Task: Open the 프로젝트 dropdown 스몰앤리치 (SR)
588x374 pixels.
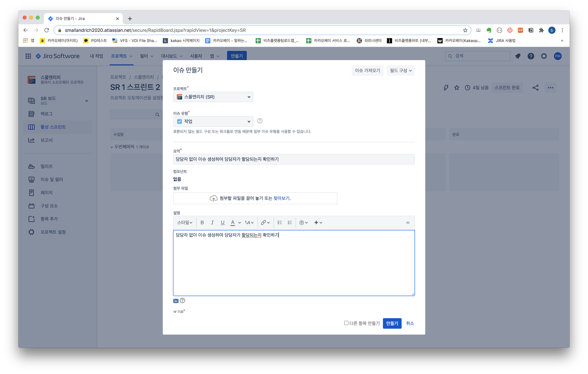Action: coord(213,97)
